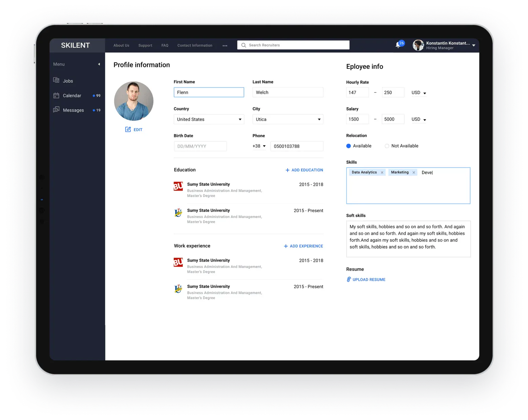Click the plus icon beside Add Experience
The image size is (528, 420).
click(x=286, y=246)
